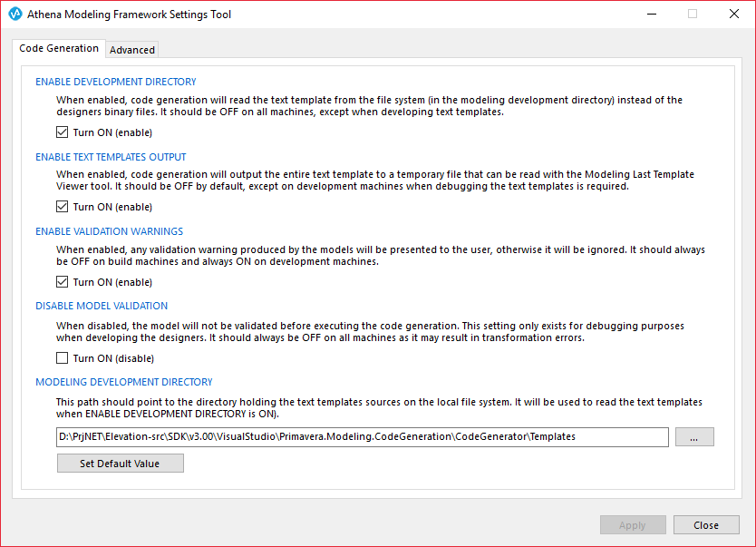The height and width of the screenshot is (547, 756).
Task: Disable the Validation Warnings checkbox
Action: pos(63,282)
